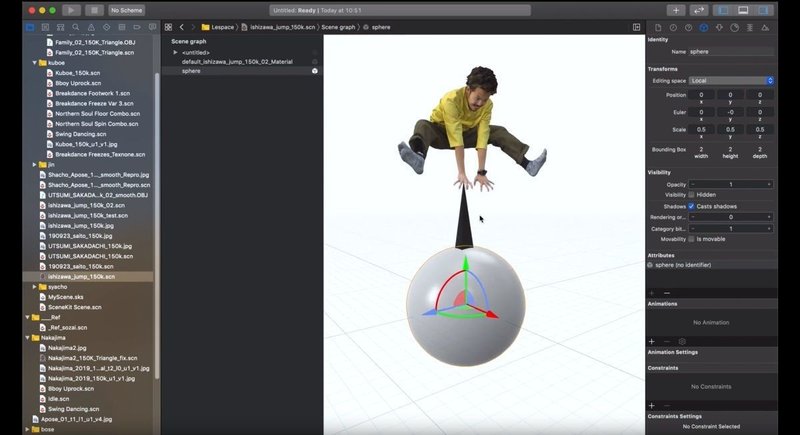
Task: Click the Scale y value field
Action: tap(730, 130)
